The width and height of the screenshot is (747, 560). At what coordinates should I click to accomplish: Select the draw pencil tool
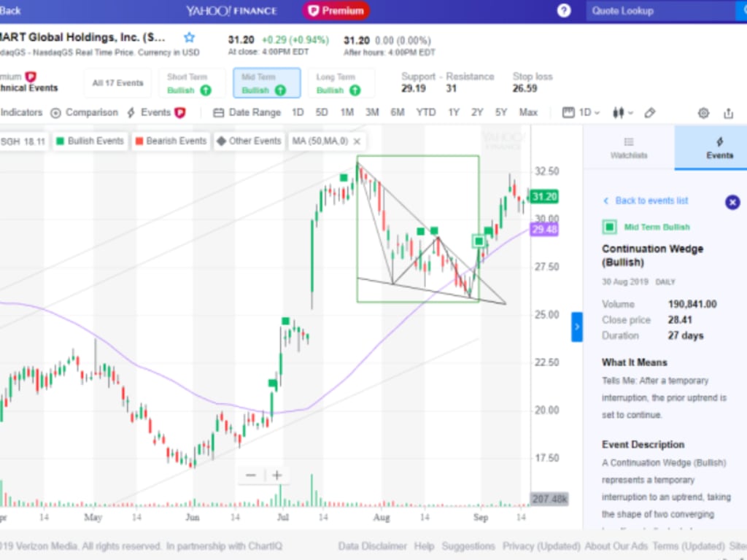click(x=650, y=113)
